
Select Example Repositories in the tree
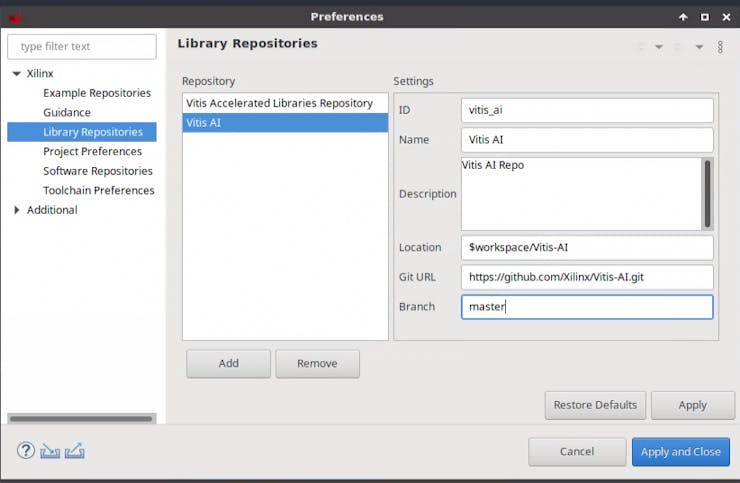point(96,93)
